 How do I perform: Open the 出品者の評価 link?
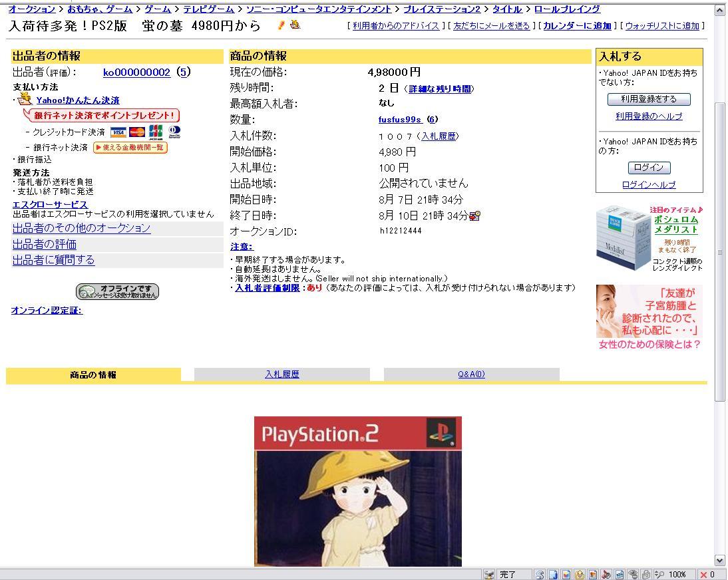44,244
